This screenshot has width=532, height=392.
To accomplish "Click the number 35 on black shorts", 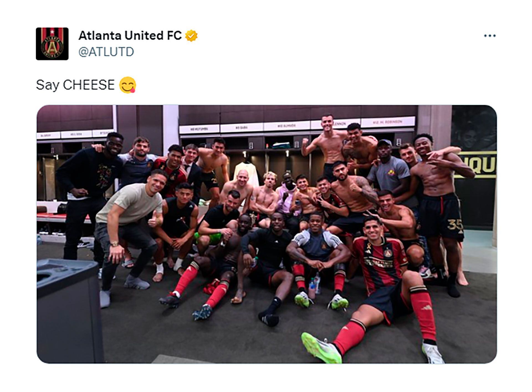I will point(455,225).
